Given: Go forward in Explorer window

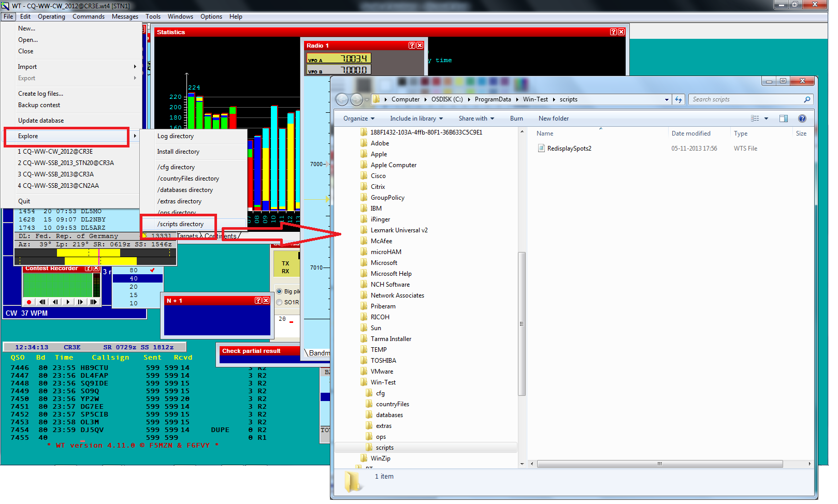Looking at the screenshot, I should point(357,99).
